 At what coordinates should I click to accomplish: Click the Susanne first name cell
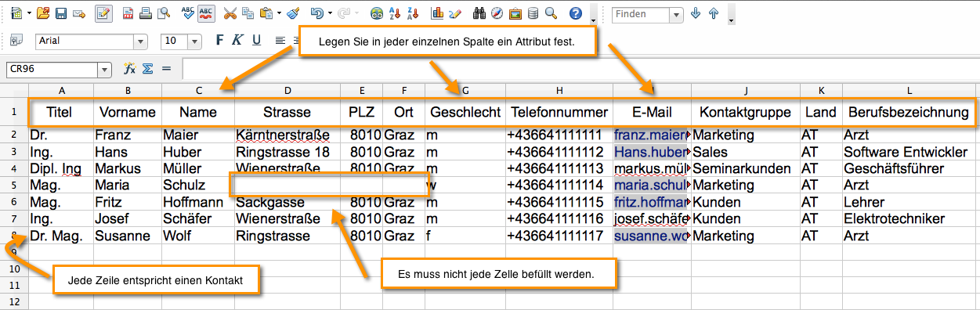(127, 235)
